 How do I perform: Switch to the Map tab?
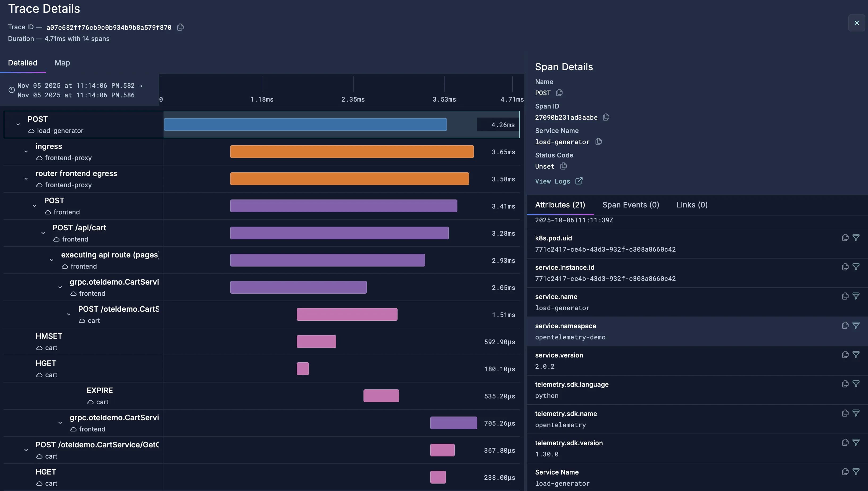coord(62,63)
